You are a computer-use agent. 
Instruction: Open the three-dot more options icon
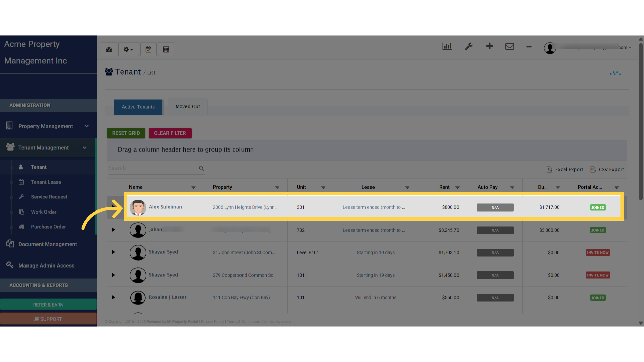529,47
